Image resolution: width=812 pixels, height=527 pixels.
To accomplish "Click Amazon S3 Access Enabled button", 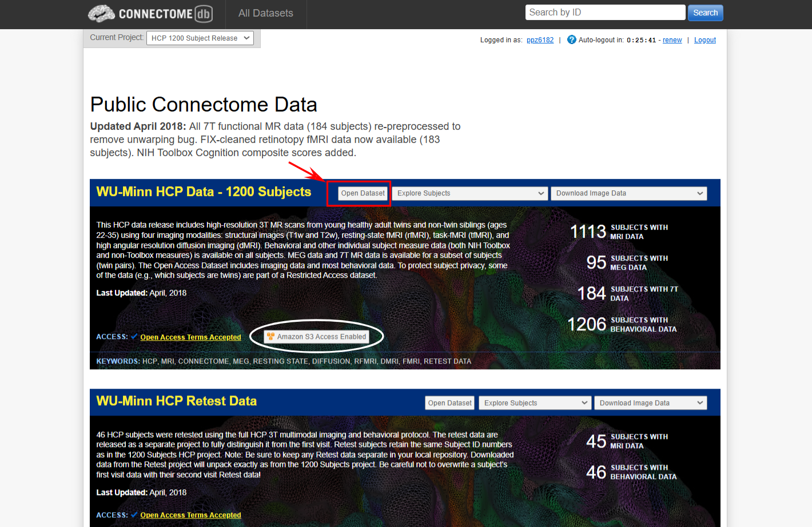I will tap(317, 337).
